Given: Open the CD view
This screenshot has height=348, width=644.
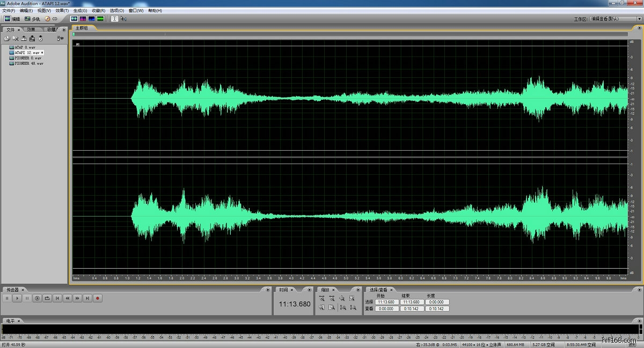Looking at the screenshot, I should point(51,19).
